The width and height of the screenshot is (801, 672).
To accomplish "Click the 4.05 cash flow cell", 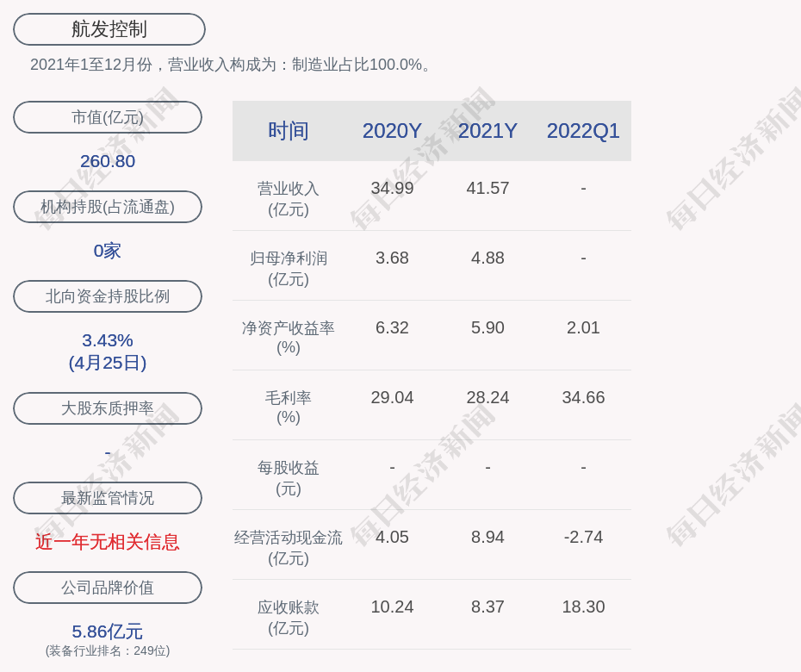I will (392, 537).
